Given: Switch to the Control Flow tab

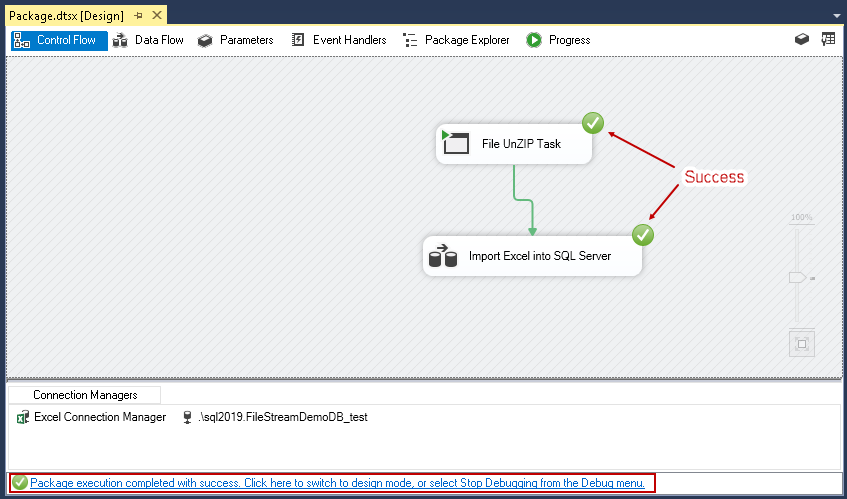Looking at the screenshot, I should [x=59, y=41].
